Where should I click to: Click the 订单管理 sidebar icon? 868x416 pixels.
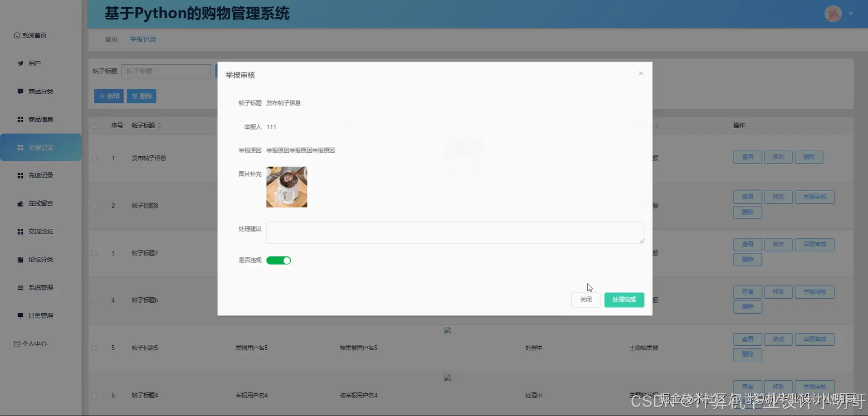click(x=20, y=315)
